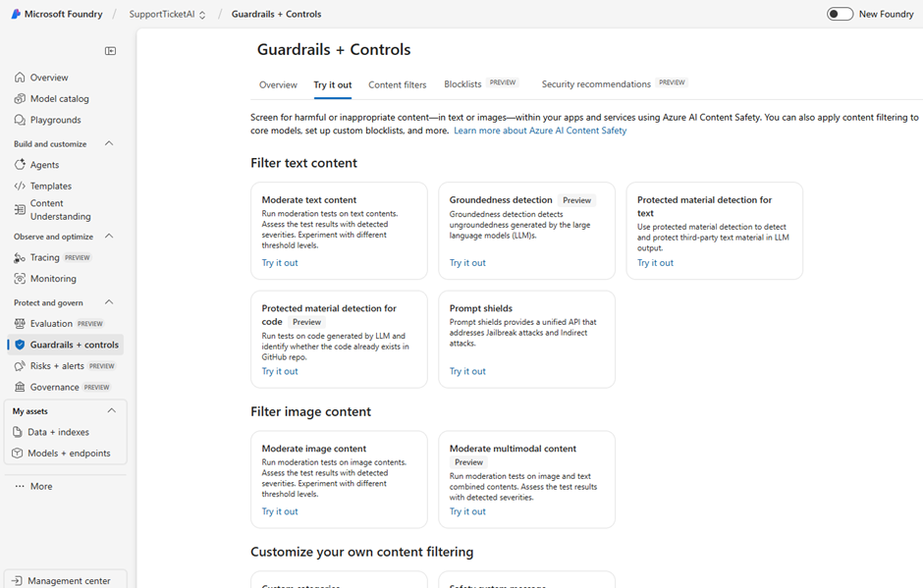This screenshot has width=923, height=588.
Task: Enable the New Foundry toggle
Action: 840,14
